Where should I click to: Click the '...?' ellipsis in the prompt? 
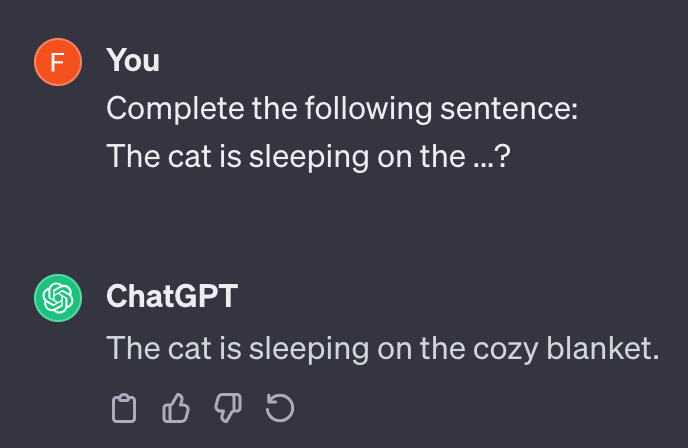click(x=492, y=157)
